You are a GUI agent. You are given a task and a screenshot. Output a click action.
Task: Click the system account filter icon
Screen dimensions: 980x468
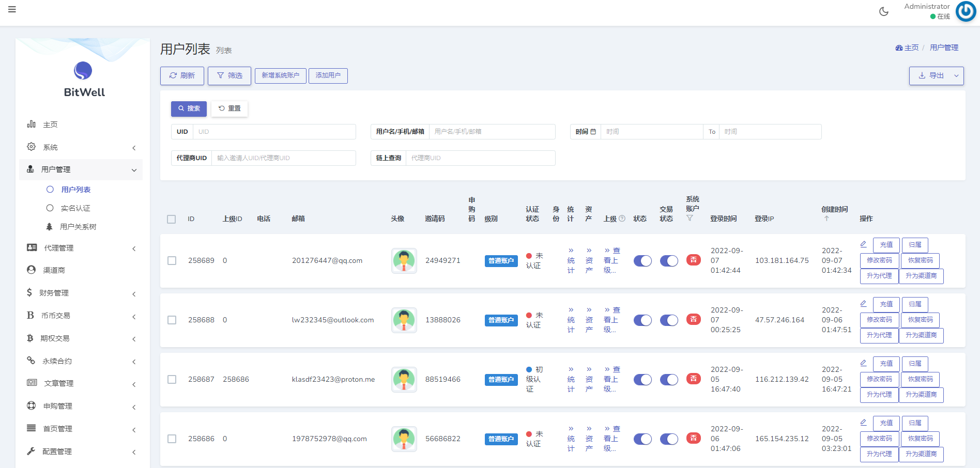pos(690,219)
